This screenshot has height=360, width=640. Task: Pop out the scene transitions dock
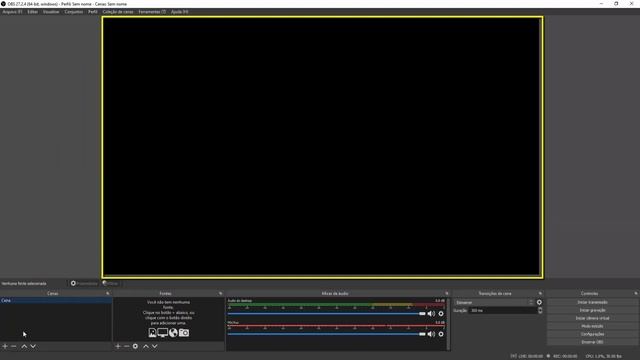tap(540, 293)
